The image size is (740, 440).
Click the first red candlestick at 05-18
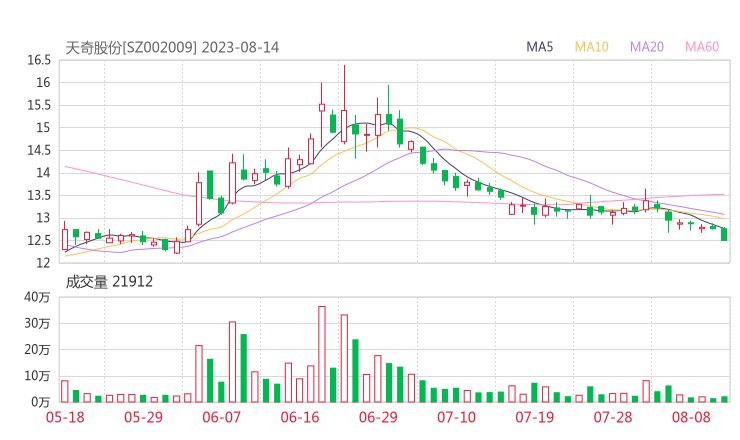click(65, 236)
